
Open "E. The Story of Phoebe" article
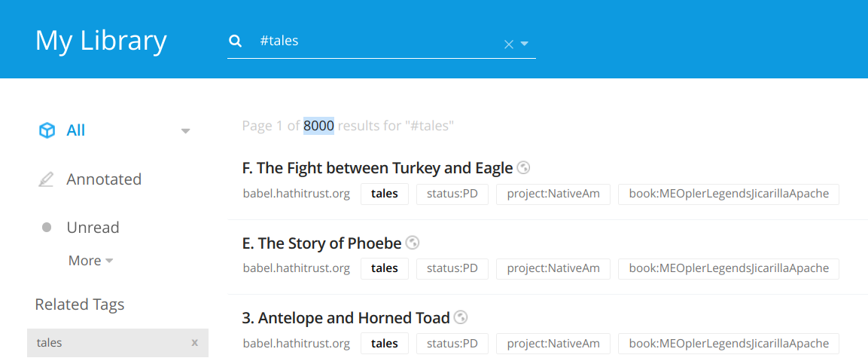click(x=321, y=243)
